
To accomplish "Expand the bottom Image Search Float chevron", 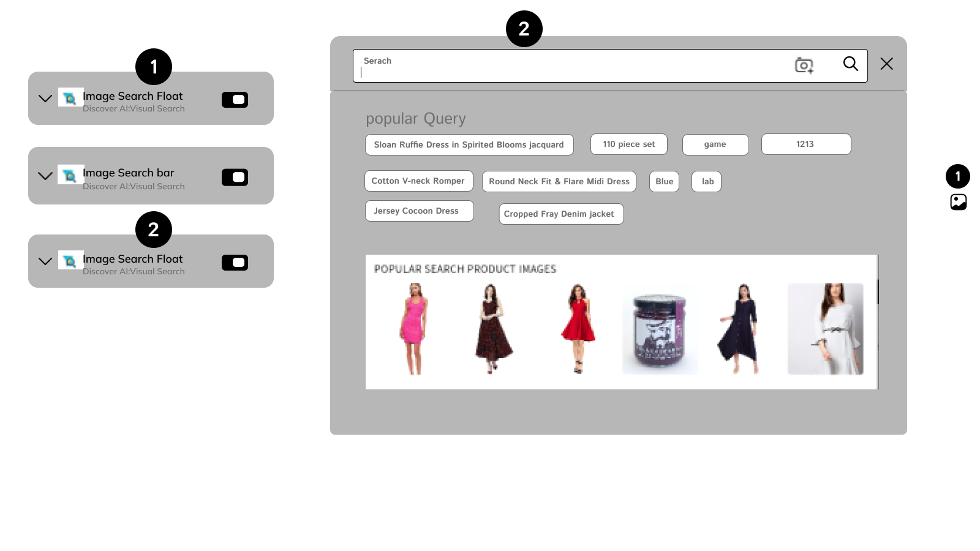I will click(x=45, y=261).
